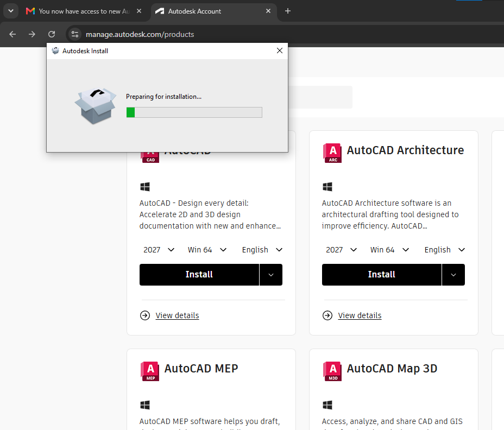Click the AutoCAD description text
Screen dimensions: 504x430
coord(210,214)
